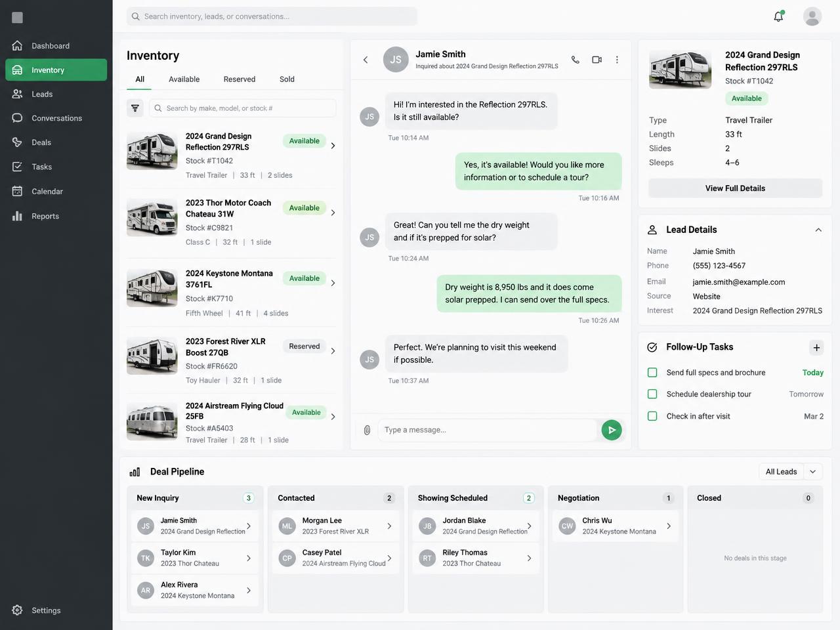Click the inventory filter icon
Viewport: 840px width, 630px height.
(x=135, y=108)
